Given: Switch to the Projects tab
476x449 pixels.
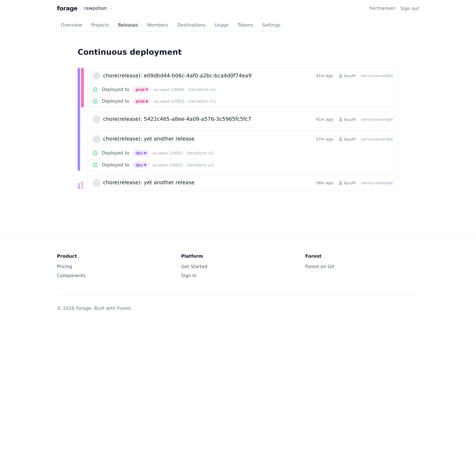Looking at the screenshot, I should point(100,25).
